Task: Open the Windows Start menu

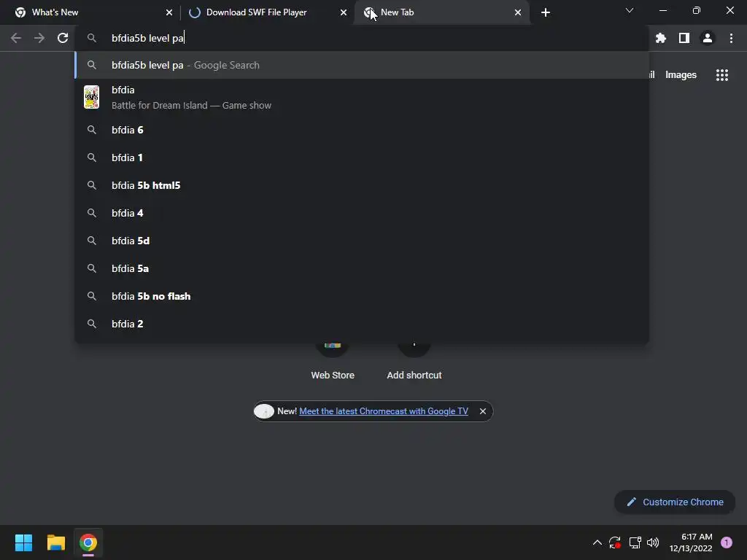Action: tap(23, 542)
